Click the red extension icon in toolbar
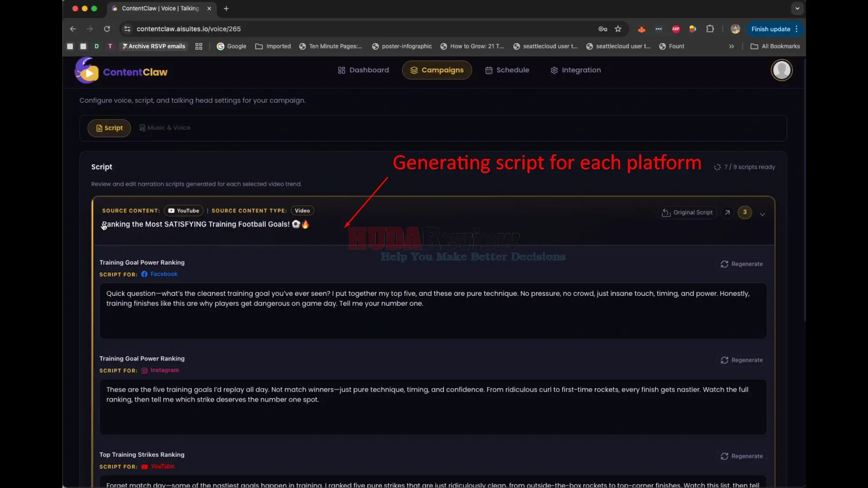This screenshot has width=868, height=488. point(641,29)
